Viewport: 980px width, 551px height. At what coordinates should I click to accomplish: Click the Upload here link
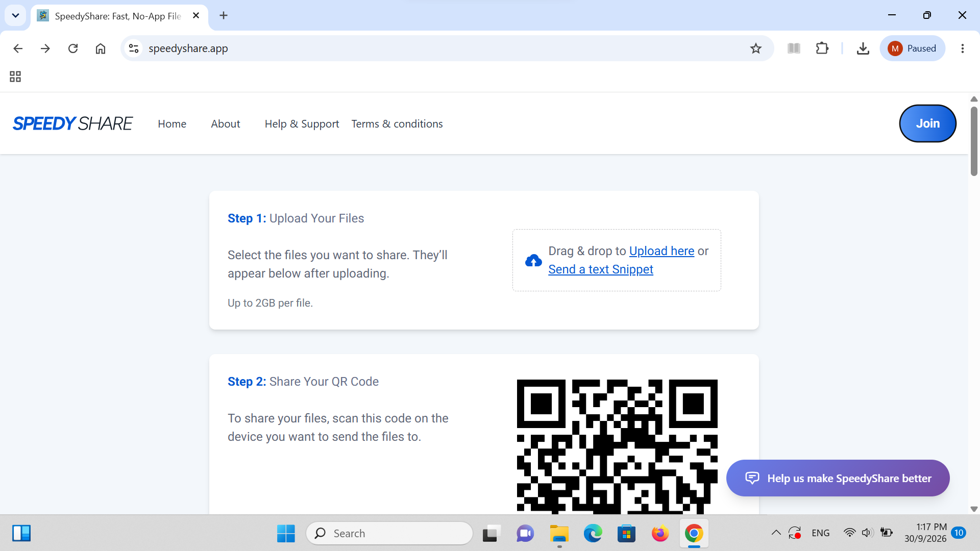(x=661, y=251)
